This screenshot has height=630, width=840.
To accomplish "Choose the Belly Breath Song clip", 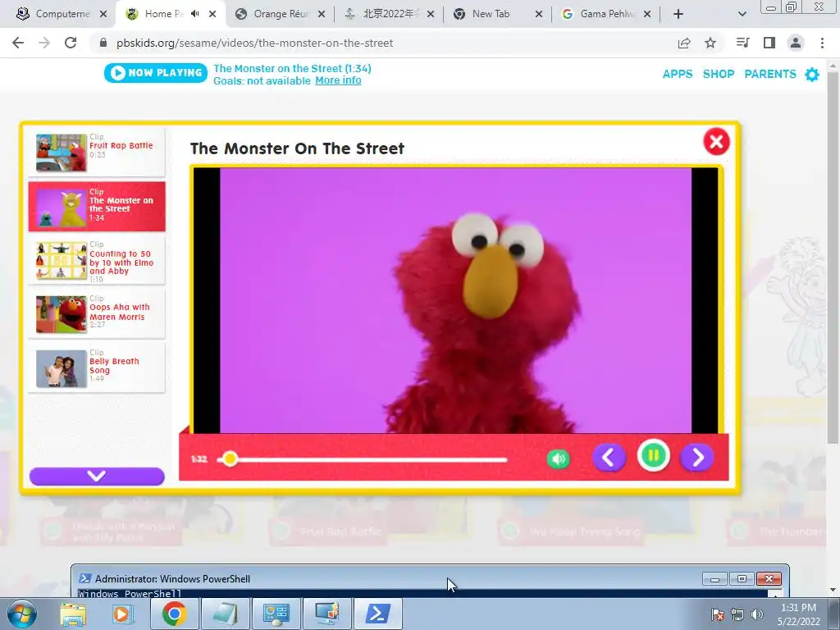I will 97,368.
